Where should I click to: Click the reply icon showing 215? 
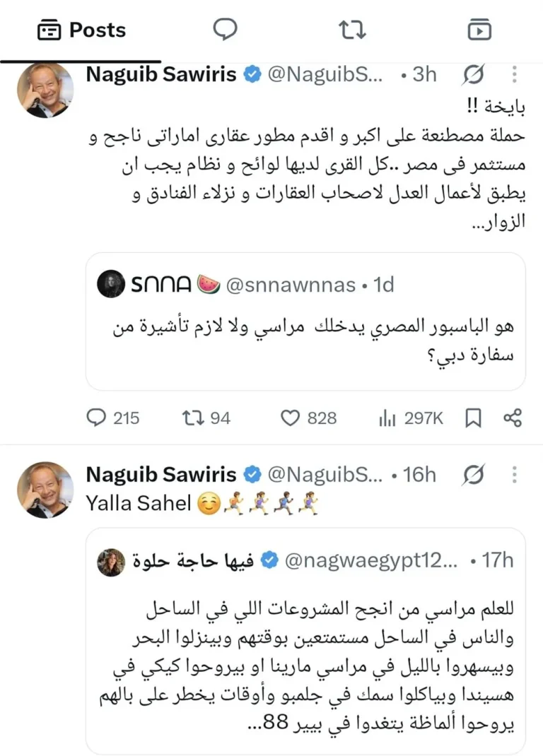(x=112, y=418)
